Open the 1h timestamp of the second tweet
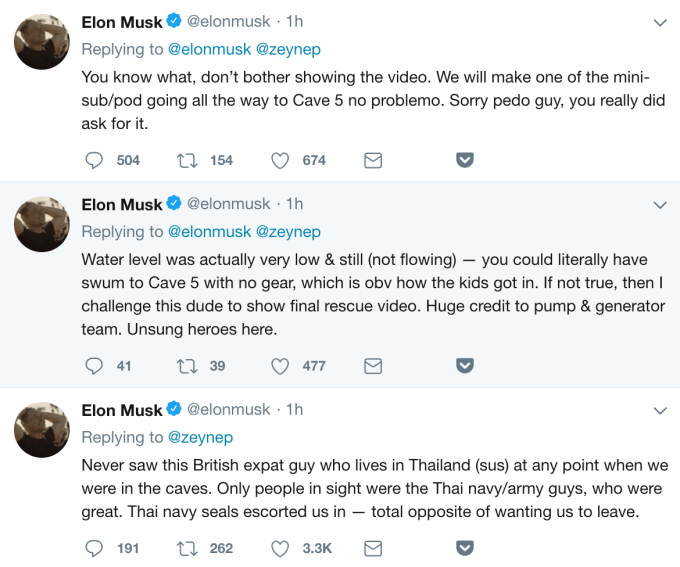Viewport: 680px width, 567px height. [294, 204]
